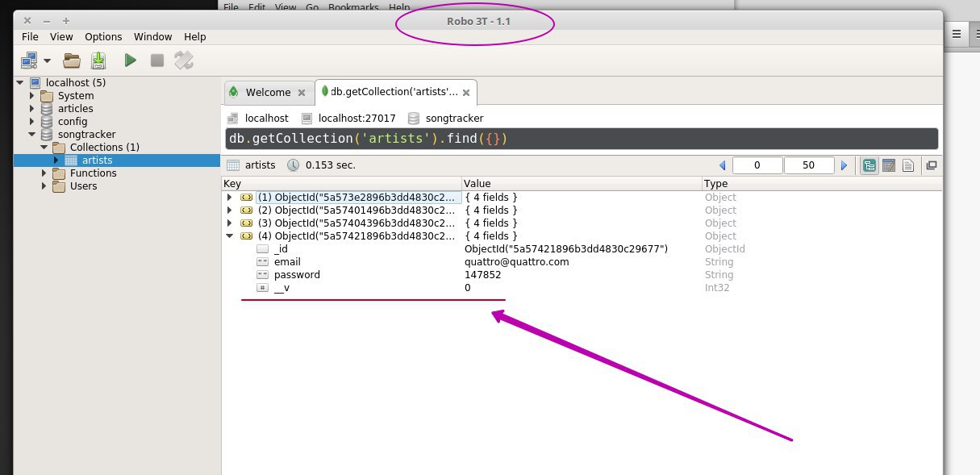Click the Open file folder icon
Image resolution: width=980 pixels, height=475 pixels.
[73, 60]
